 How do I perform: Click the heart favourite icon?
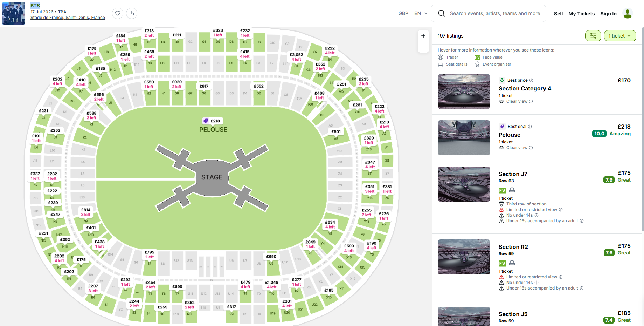(x=118, y=13)
